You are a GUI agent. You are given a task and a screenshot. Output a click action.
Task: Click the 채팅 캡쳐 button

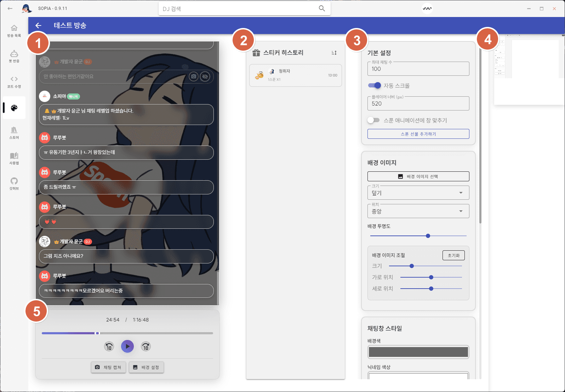[x=108, y=367]
